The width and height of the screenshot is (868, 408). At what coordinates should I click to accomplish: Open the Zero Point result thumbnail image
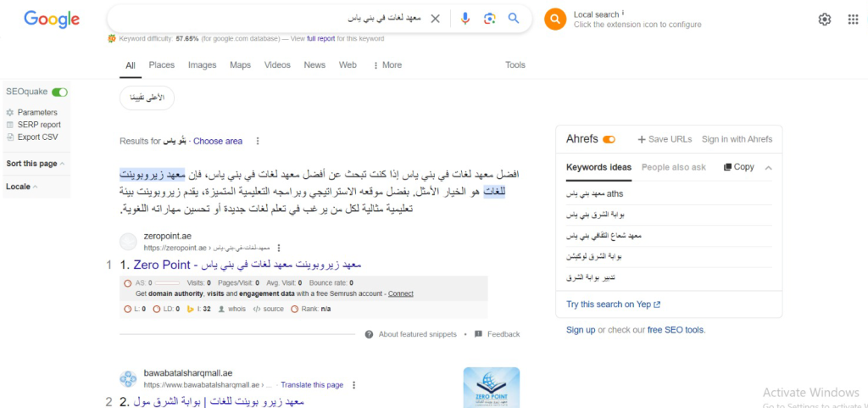click(x=492, y=387)
